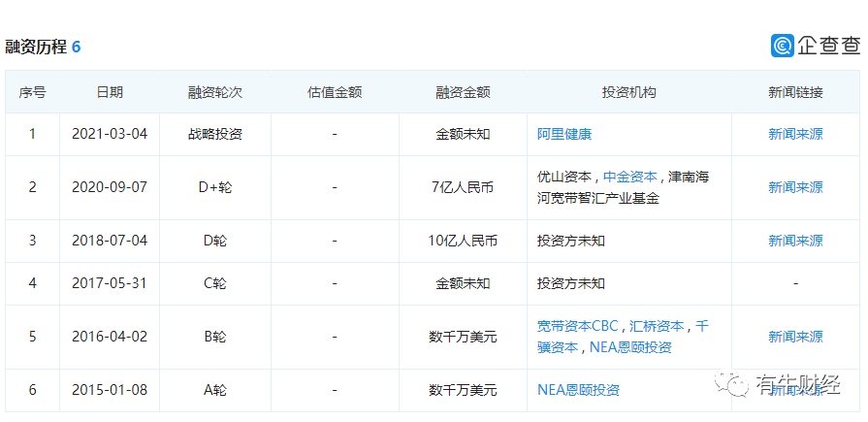The width and height of the screenshot is (868, 422).
Task: Open the 中金资本 investor link
Action: [630, 177]
